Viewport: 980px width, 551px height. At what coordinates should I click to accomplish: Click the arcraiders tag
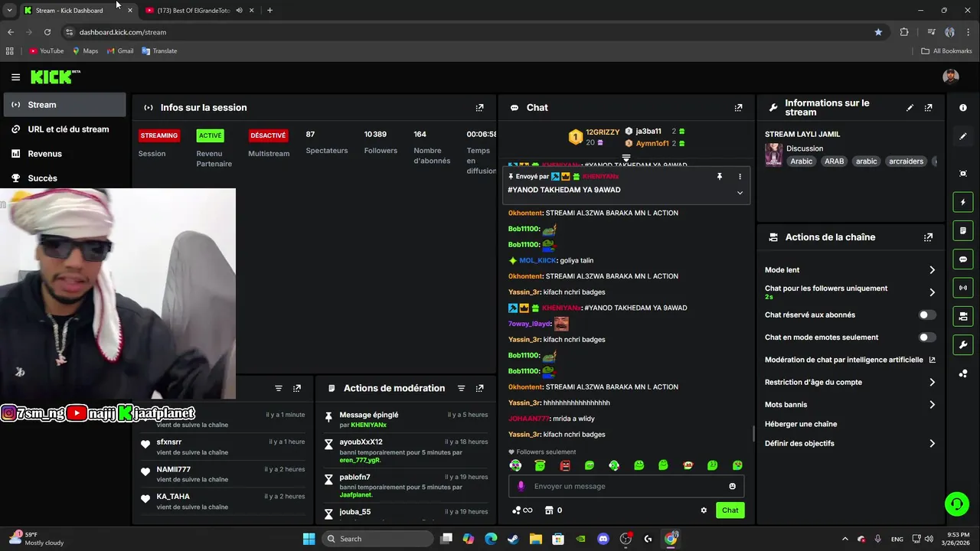pyautogui.click(x=906, y=161)
